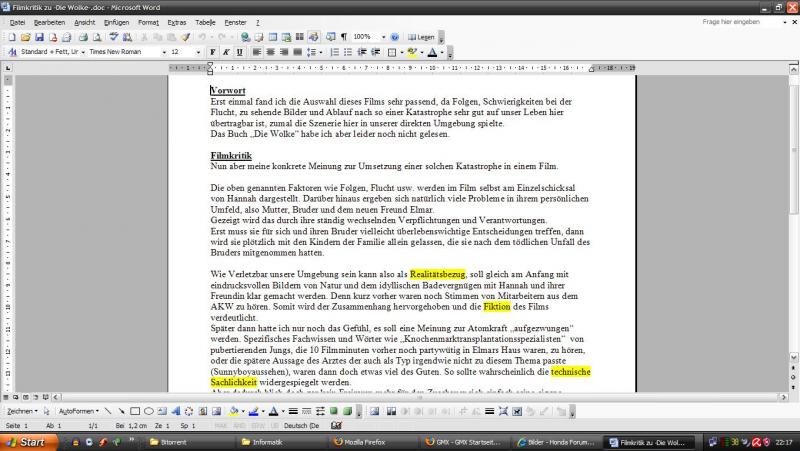Image resolution: width=800 pixels, height=451 pixels.
Task: Open the font name dropdown
Action: pos(162,52)
